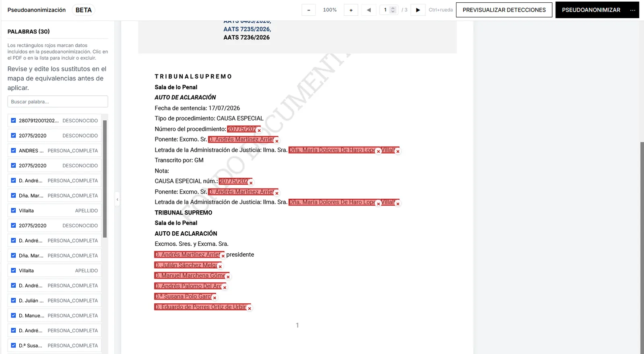The width and height of the screenshot is (644, 354).
Task: Remove the detection after 'CAUSA ESPECIAL núm.:'
Action: coord(251,183)
